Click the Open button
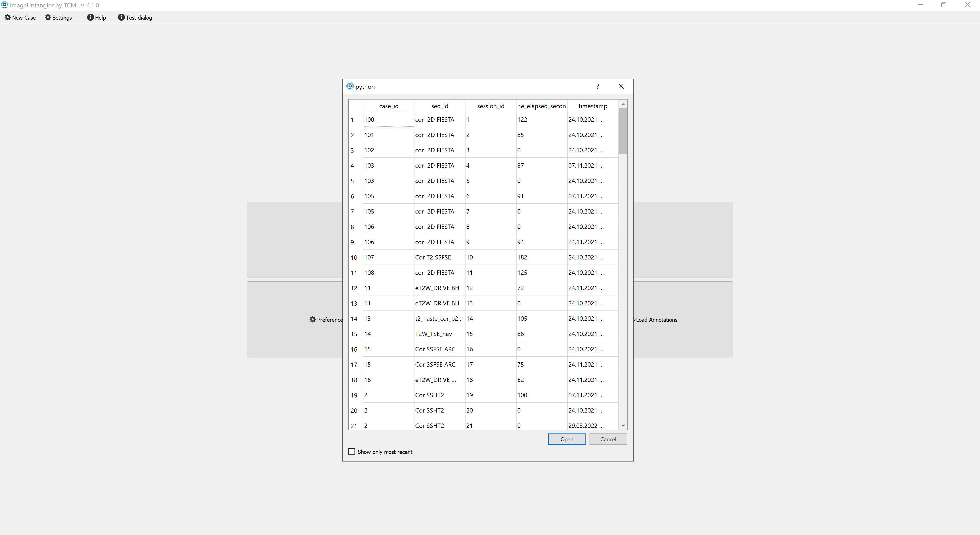Image resolution: width=980 pixels, height=535 pixels. click(x=567, y=439)
